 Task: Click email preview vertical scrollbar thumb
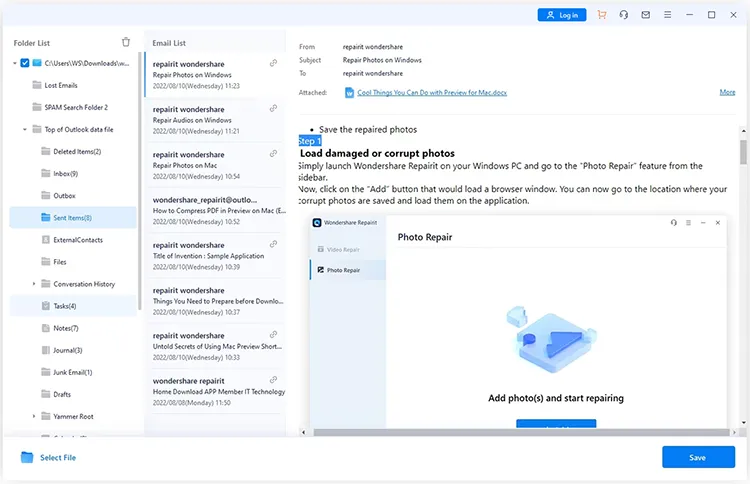(743, 152)
